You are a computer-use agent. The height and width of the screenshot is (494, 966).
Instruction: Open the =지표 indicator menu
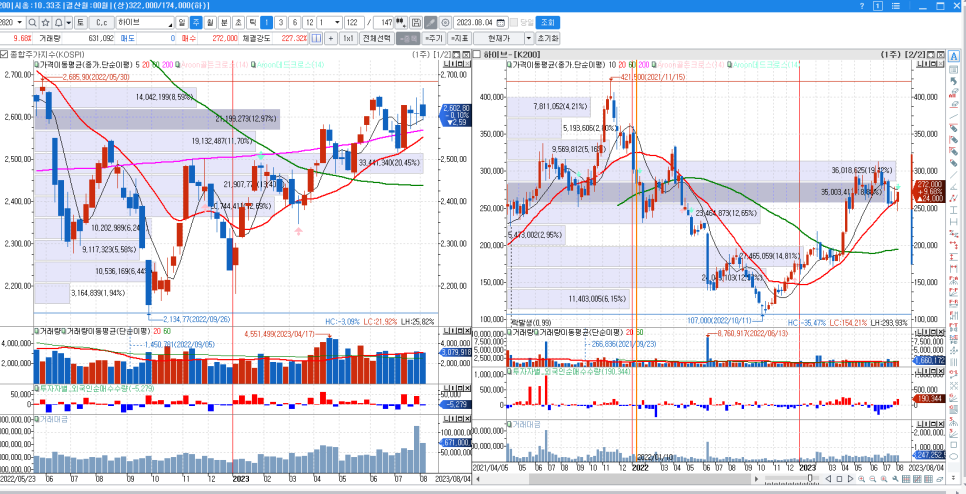459,38
